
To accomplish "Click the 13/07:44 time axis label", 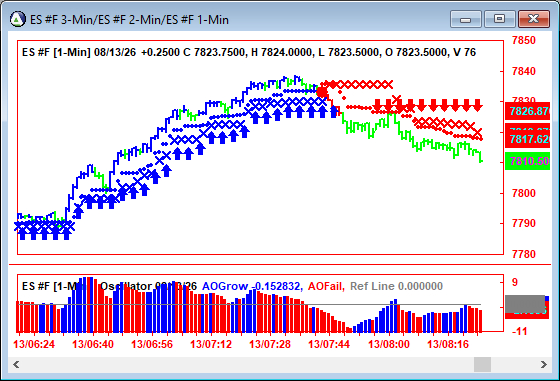I will (329, 344).
